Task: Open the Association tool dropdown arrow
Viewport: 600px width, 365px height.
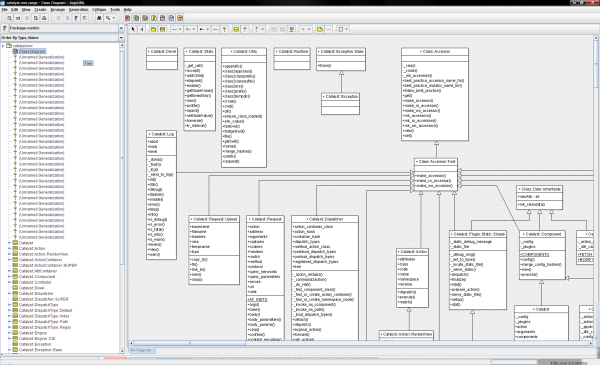Action: 180,29
